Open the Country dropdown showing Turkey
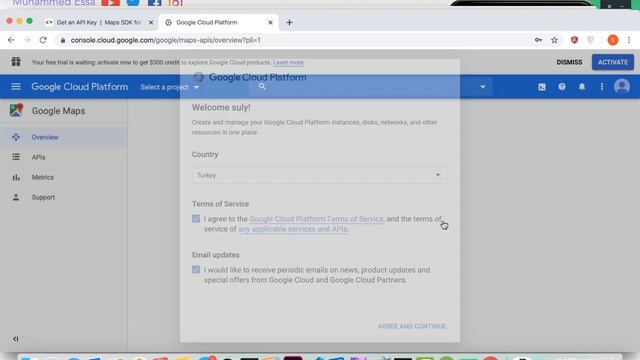This screenshot has width=640, height=360. click(x=320, y=175)
